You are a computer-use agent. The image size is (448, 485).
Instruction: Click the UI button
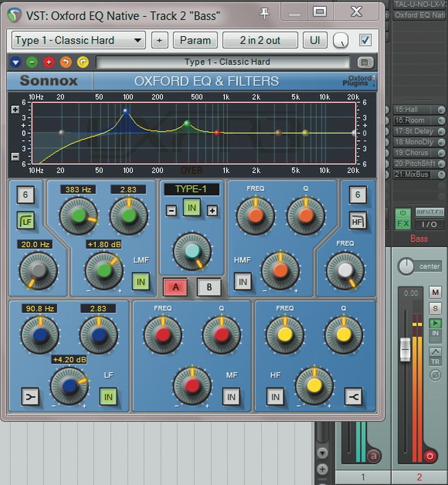[315, 40]
